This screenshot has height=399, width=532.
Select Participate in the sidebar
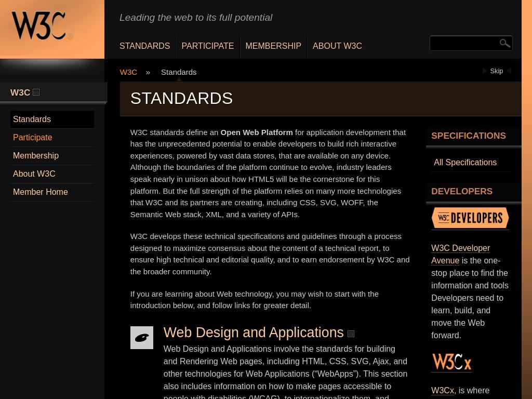(x=52, y=137)
